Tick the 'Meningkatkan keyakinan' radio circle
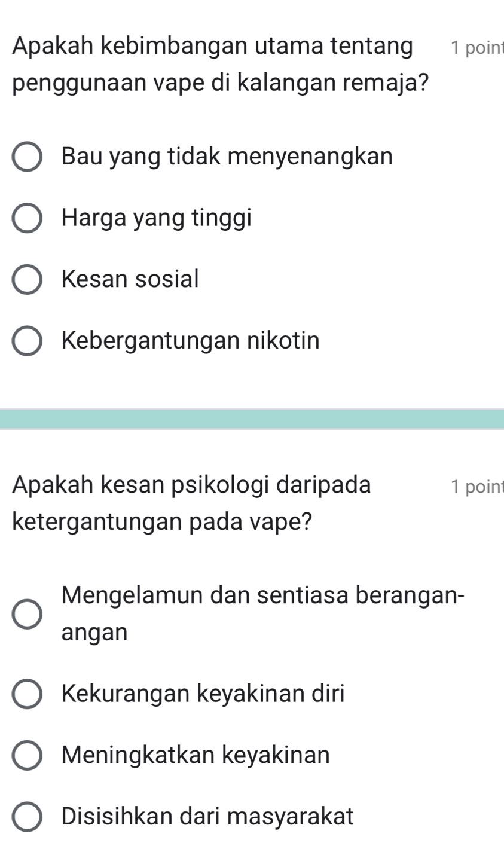 [28, 755]
